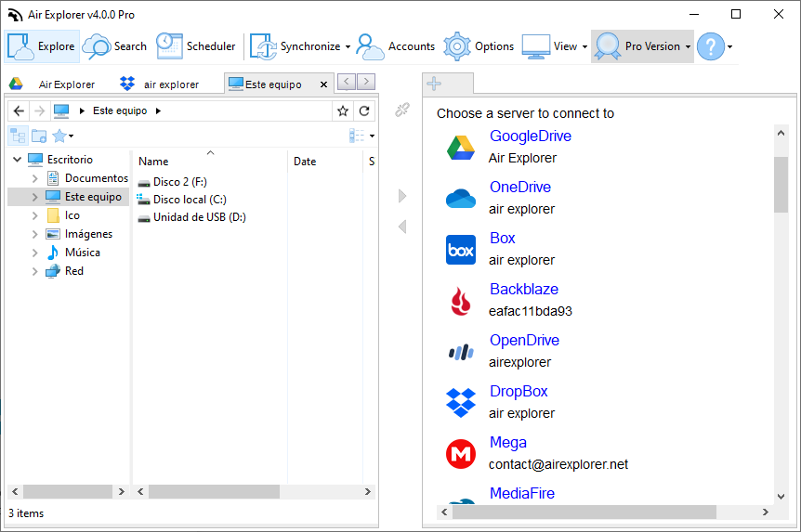
Task: Change the file list view mode
Action: pos(361,136)
